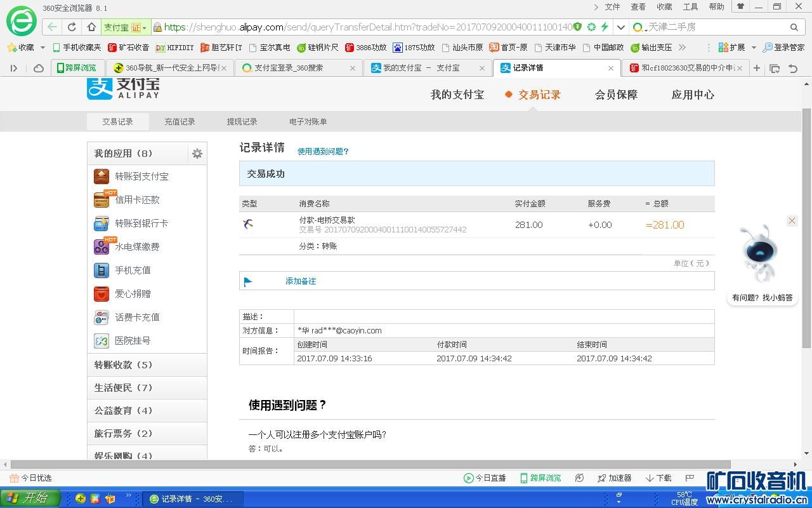The height and width of the screenshot is (508, 812).
Task: Open the 收藏 star favorites icon
Action: pyautogui.click(x=11, y=48)
